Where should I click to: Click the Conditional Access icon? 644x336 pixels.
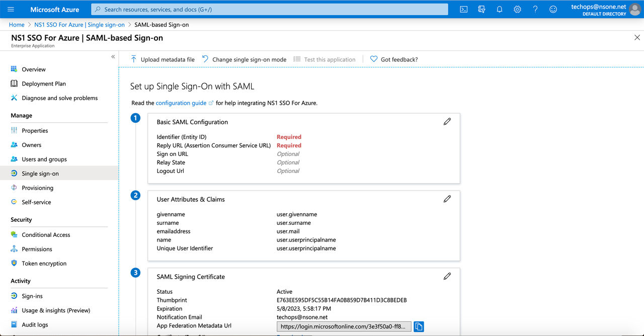(14, 234)
